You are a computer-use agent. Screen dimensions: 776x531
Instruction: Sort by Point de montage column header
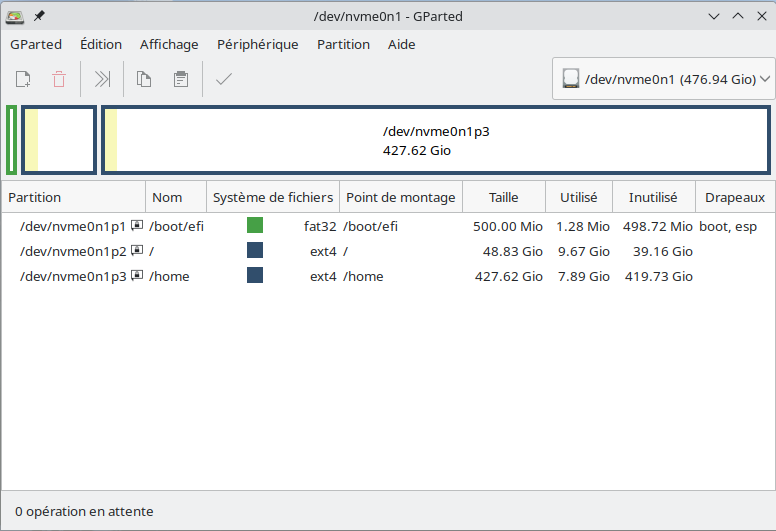click(x=401, y=197)
